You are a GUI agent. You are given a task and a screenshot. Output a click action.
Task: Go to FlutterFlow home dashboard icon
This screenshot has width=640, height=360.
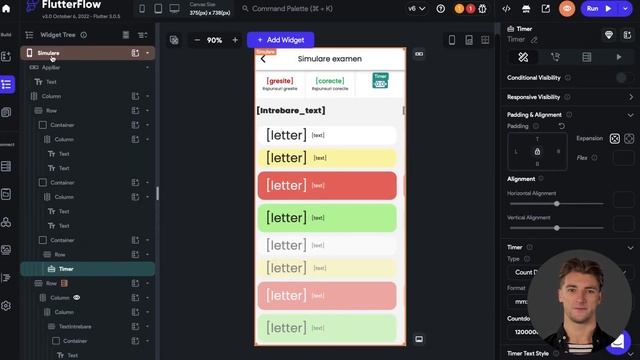point(6,9)
